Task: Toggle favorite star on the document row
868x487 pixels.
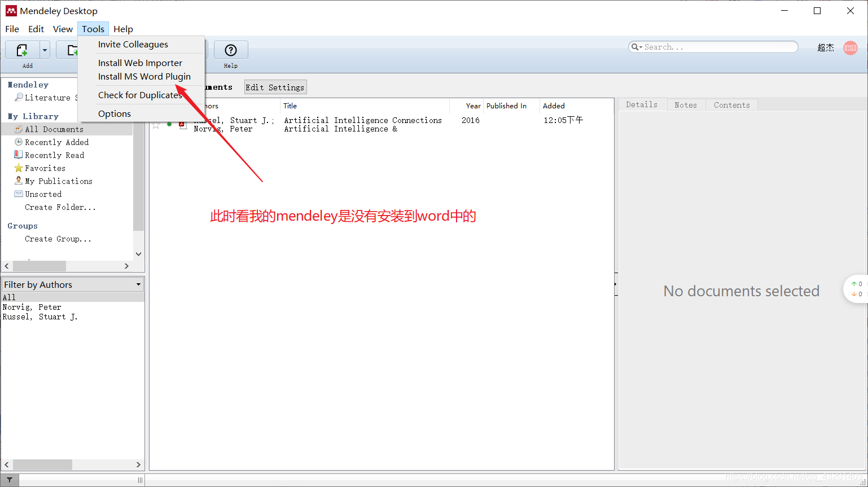Action: (x=156, y=124)
